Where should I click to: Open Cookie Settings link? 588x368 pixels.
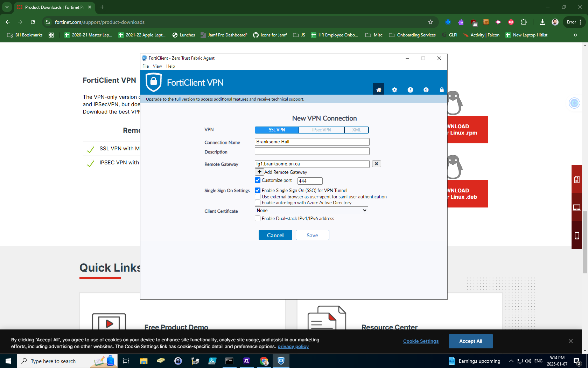(421, 341)
